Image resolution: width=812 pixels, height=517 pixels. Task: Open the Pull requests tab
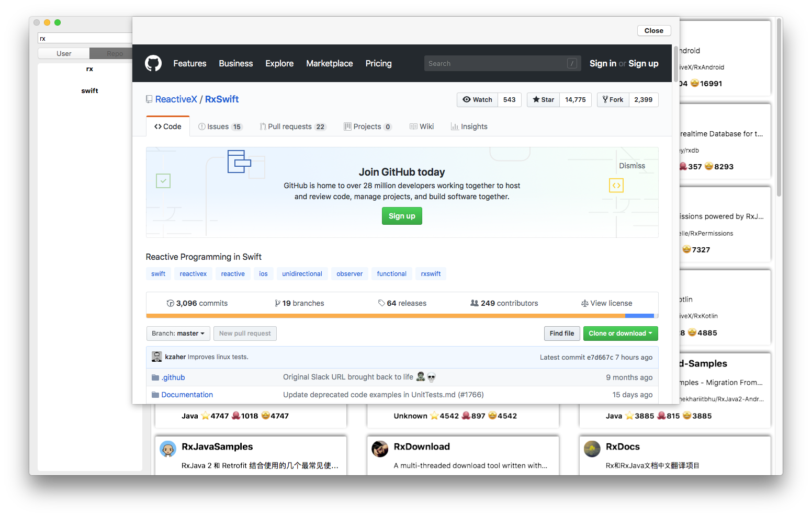tap(293, 127)
